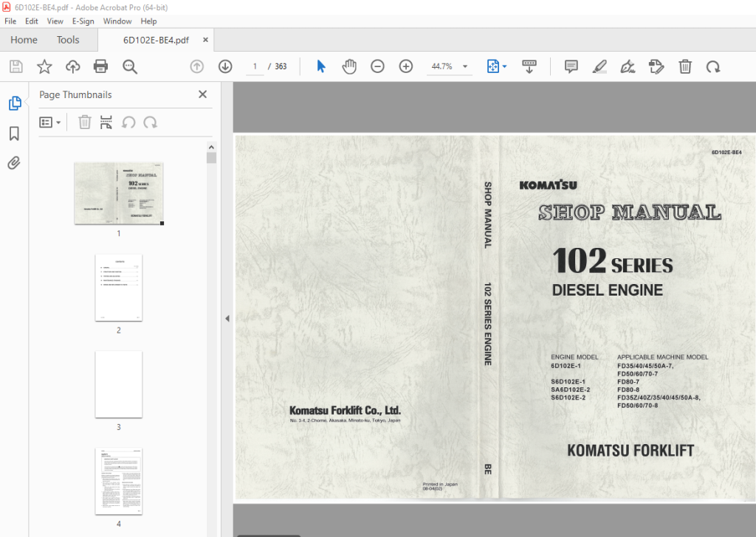Print the document with printer icon
Screen dimensions: 756x537
point(100,66)
